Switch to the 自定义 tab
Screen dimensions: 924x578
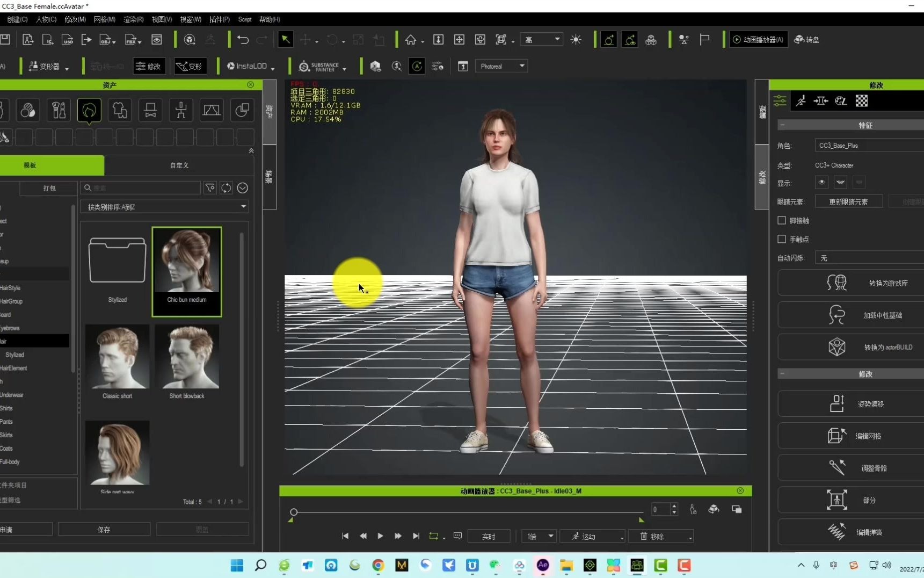point(179,165)
